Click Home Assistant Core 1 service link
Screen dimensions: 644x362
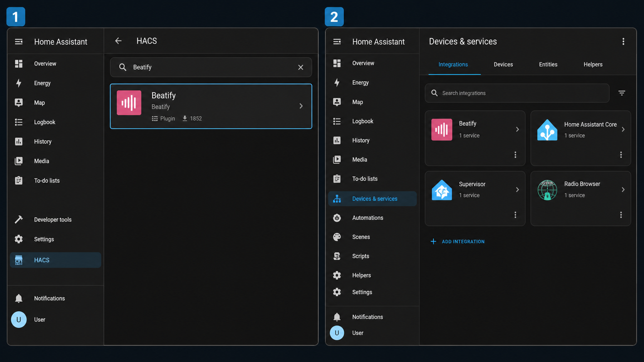(x=574, y=135)
